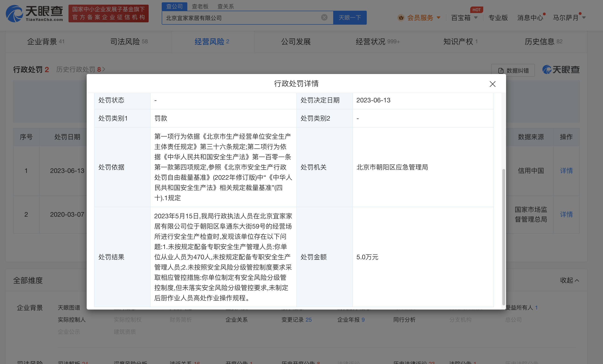The height and width of the screenshot is (364, 603).
Task: Open the 实际控制人 link
Action: pos(72,320)
